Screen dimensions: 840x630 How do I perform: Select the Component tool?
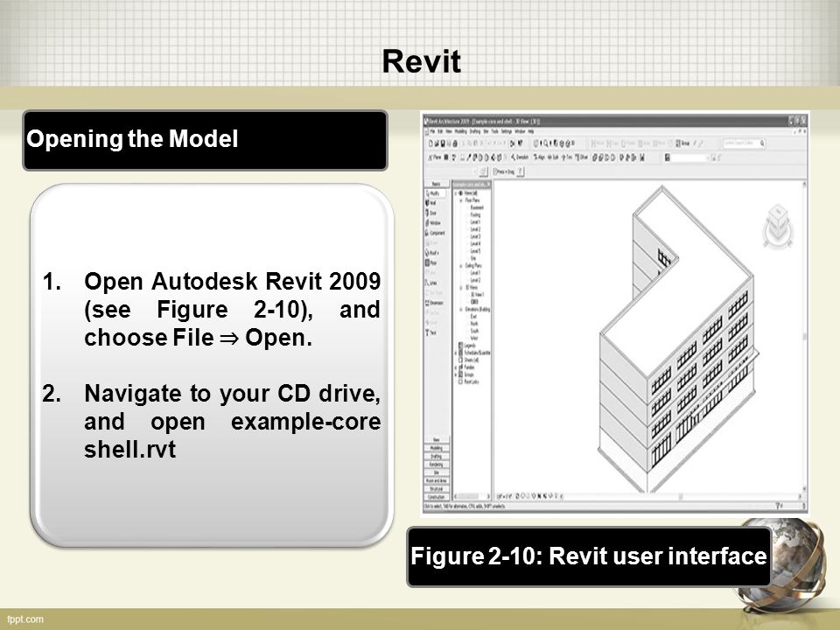(x=435, y=233)
